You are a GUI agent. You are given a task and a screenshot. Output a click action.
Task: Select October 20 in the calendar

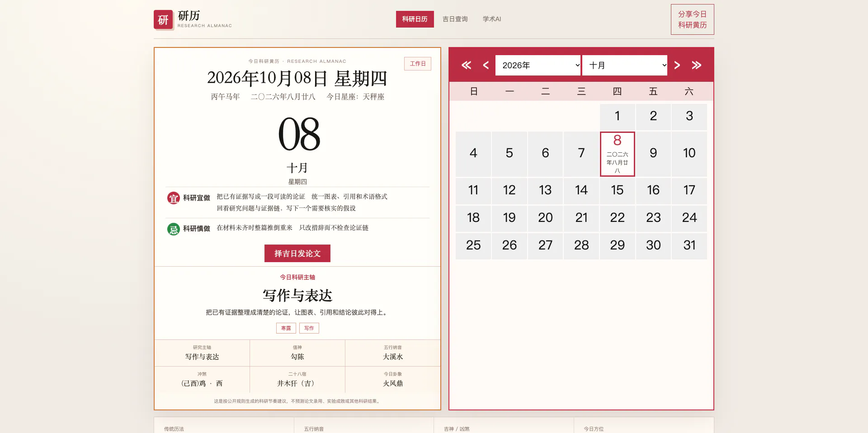(x=546, y=218)
